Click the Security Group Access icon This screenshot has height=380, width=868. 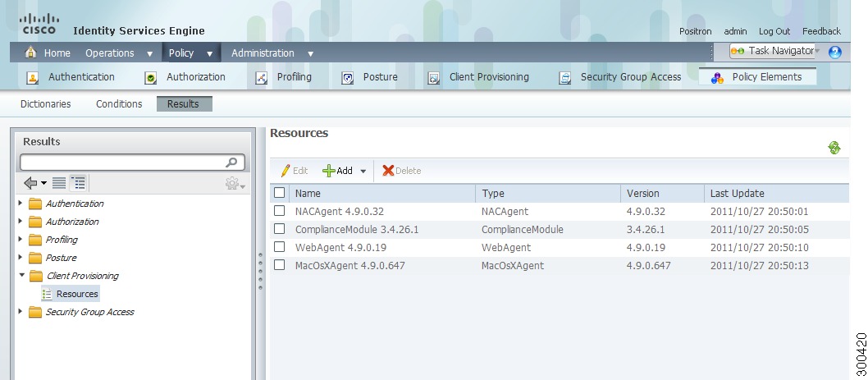564,78
